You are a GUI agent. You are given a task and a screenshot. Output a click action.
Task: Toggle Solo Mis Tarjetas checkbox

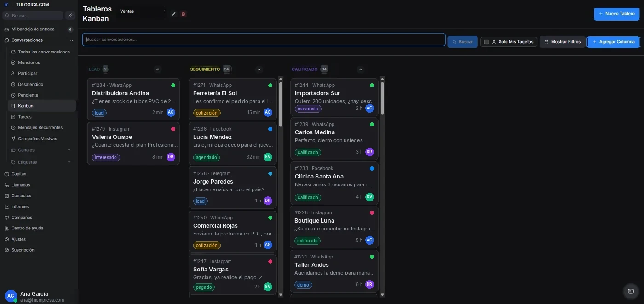click(x=486, y=42)
